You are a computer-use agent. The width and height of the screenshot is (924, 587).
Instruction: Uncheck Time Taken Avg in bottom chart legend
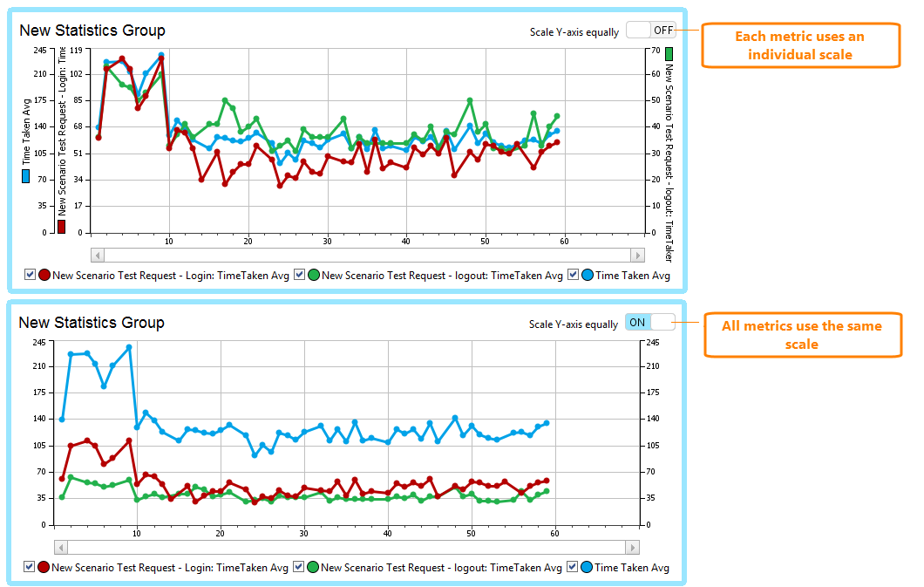[x=572, y=567]
